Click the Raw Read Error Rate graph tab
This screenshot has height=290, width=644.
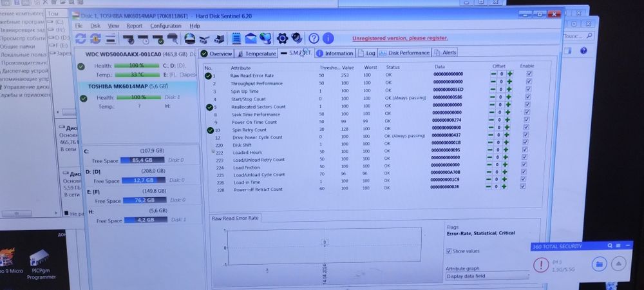[235, 218]
